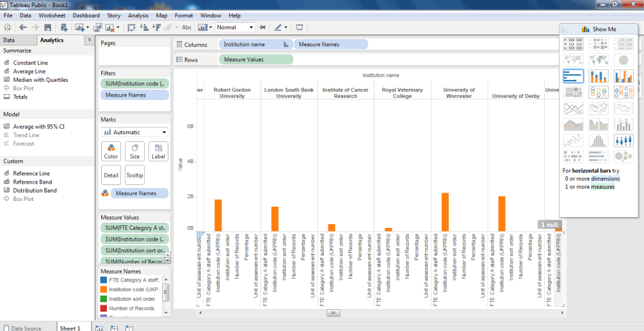
Task: Click the Label button on Marks card
Action: coord(158,151)
